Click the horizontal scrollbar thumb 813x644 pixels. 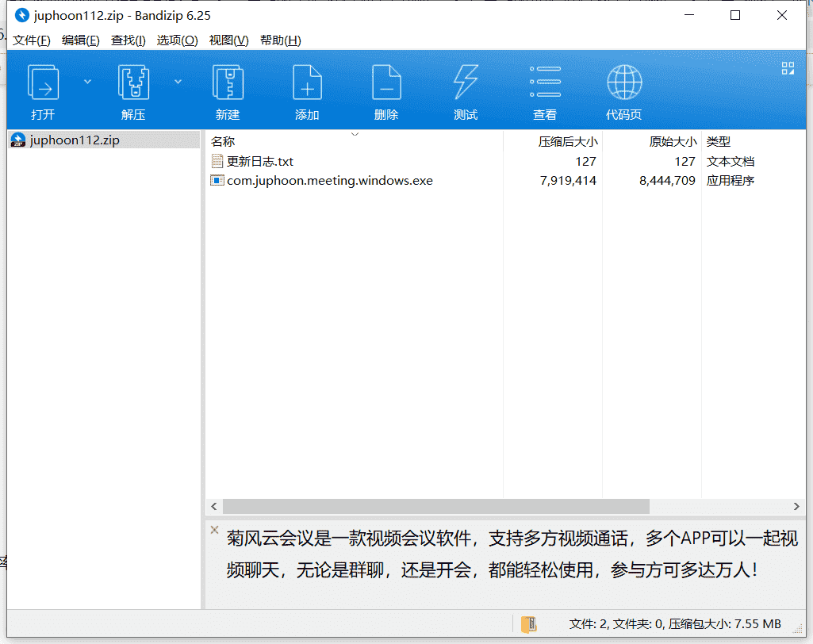point(436,506)
